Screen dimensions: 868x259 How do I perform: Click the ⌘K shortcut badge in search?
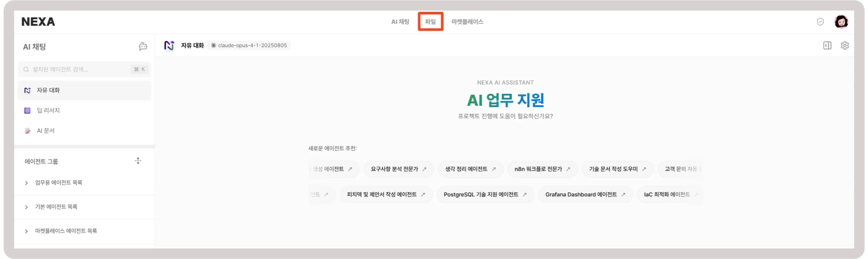click(139, 69)
